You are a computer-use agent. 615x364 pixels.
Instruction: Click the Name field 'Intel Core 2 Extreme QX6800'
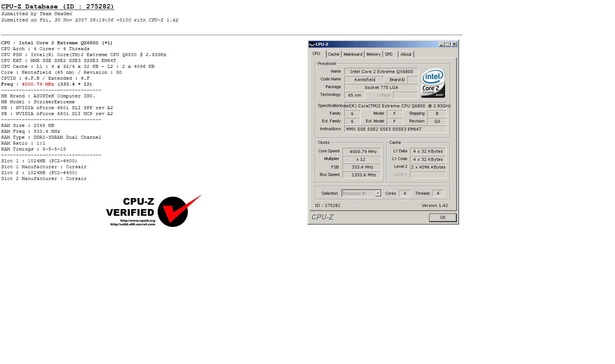click(381, 72)
